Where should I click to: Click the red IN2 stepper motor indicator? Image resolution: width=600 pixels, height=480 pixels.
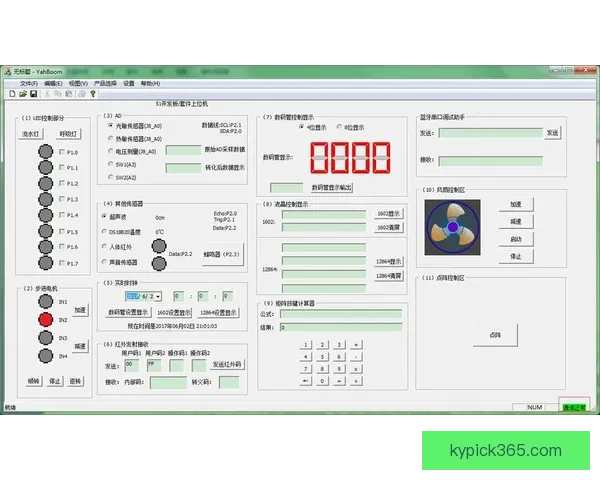pyautogui.click(x=45, y=319)
